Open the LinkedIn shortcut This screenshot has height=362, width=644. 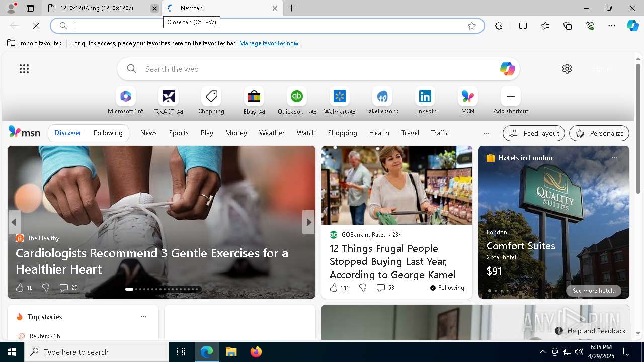point(425,101)
